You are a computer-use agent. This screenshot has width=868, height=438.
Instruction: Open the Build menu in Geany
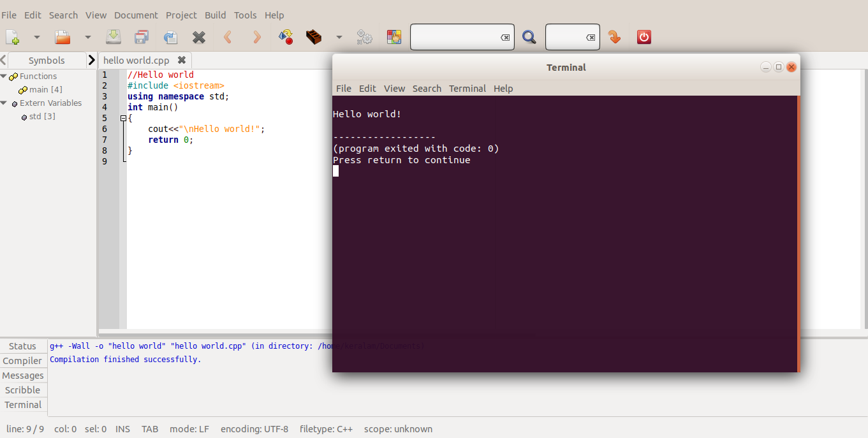pos(215,15)
